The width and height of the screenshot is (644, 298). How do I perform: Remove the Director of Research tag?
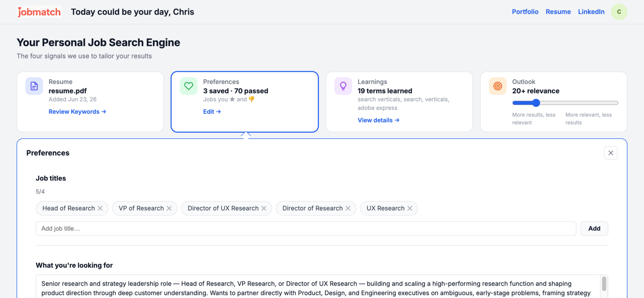click(348, 208)
